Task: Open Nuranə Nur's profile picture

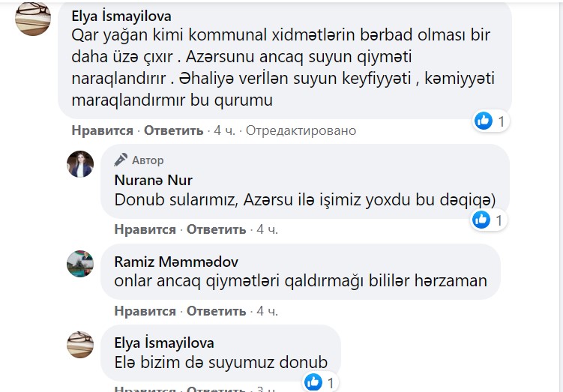Action: click(x=80, y=164)
